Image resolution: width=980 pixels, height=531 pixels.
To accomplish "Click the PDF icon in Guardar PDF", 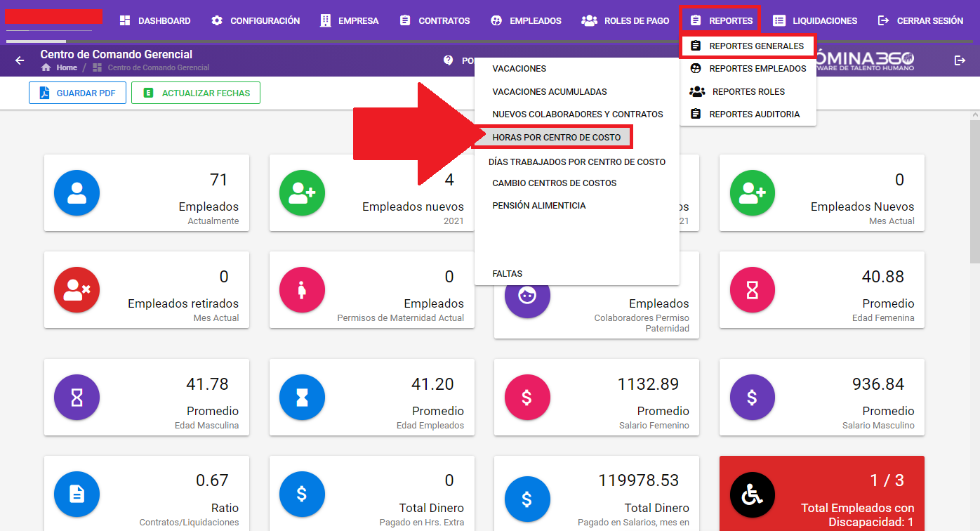I will coord(44,93).
